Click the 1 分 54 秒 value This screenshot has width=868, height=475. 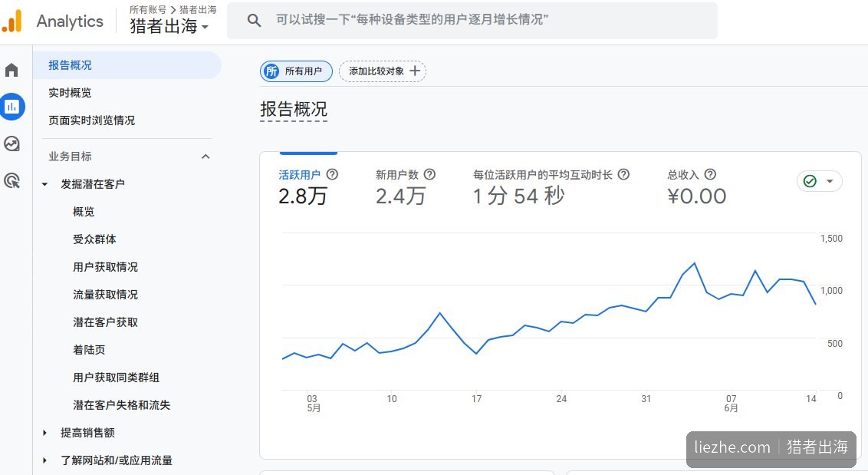(x=518, y=196)
